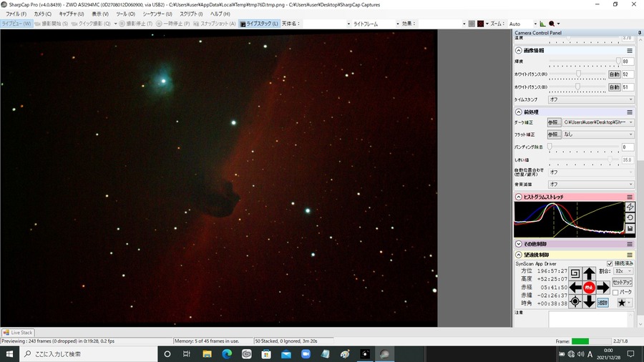Open タイムスタンプ dropdown
This screenshot has width=644, height=362.
click(591, 99)
